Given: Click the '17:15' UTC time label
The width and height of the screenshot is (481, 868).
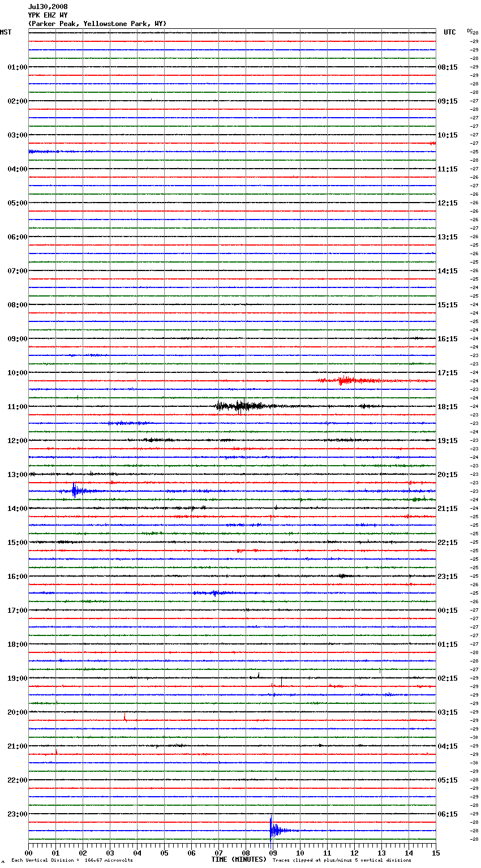Looking at the screenshot, I should (x=448, y=373).
